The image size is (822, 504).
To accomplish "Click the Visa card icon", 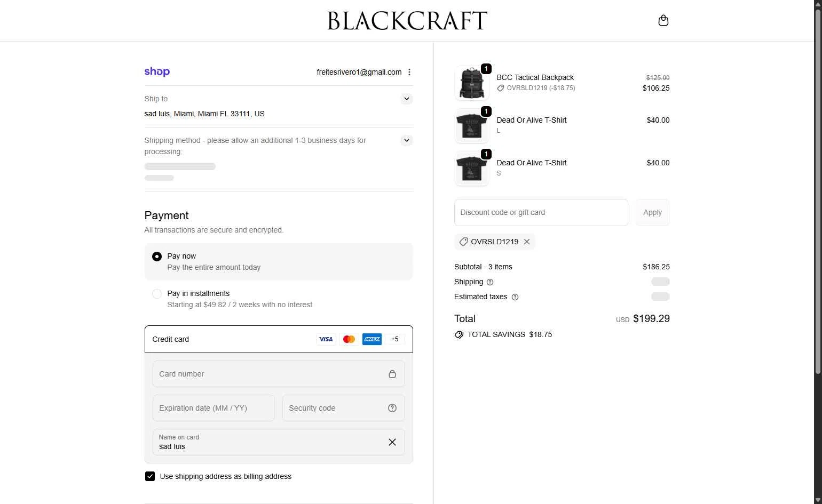I will coord(326,339).
